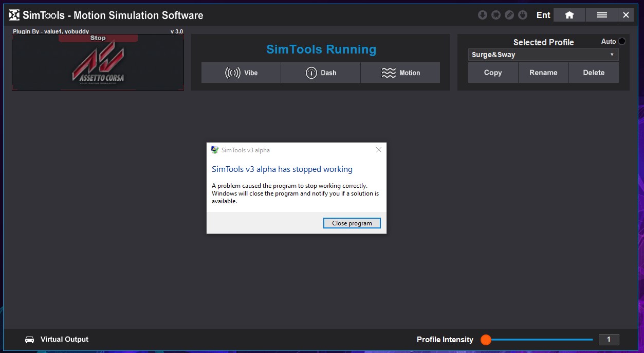Click the Profile Intensity slider handle
644x353 pixels.
tap(486, 340)
